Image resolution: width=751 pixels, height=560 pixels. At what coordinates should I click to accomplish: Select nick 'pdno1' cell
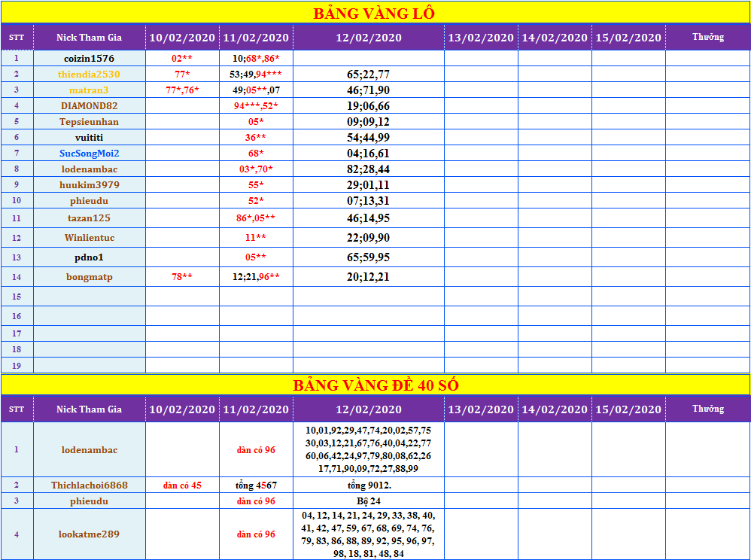(x=89, y=257)
